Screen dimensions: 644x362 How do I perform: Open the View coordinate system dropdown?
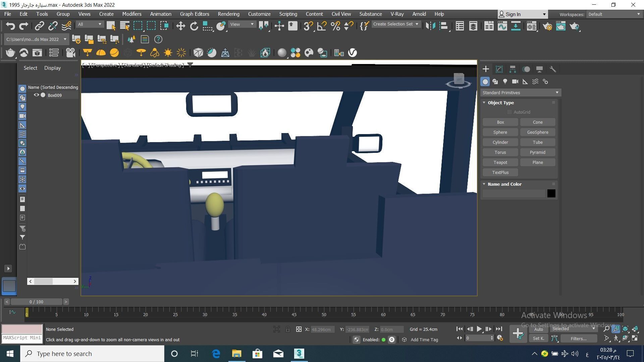coord(242,24)
